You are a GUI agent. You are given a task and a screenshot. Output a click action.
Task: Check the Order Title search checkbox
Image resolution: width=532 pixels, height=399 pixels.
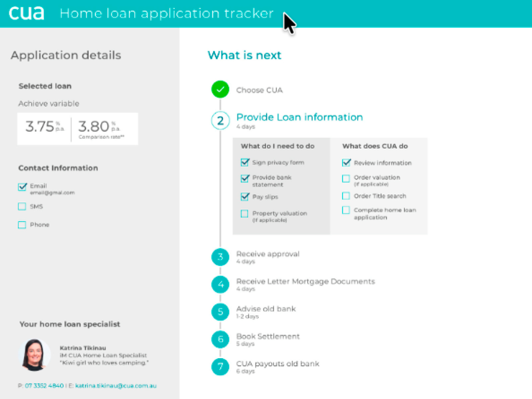(346, 196)
